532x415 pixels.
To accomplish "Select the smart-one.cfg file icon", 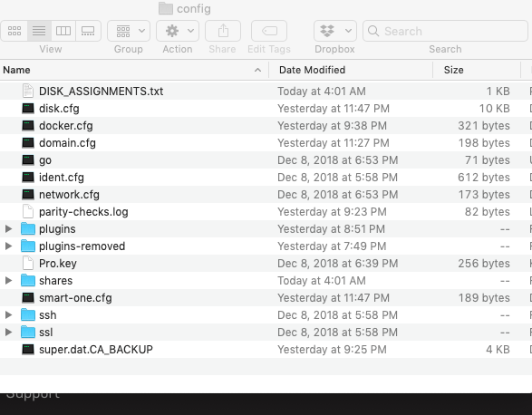I will [28, 298].
